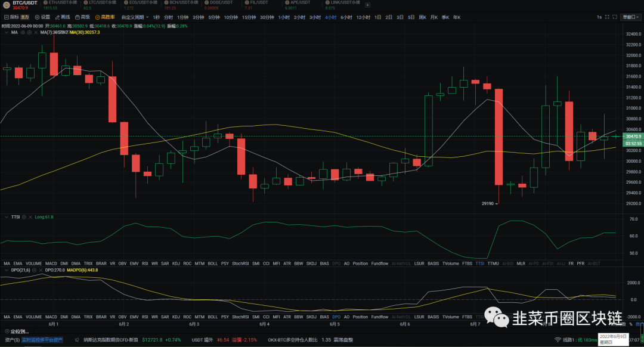Select the 月K monthly candles
The height and width of the screenshot is (347, 644).
coord(434,17)
